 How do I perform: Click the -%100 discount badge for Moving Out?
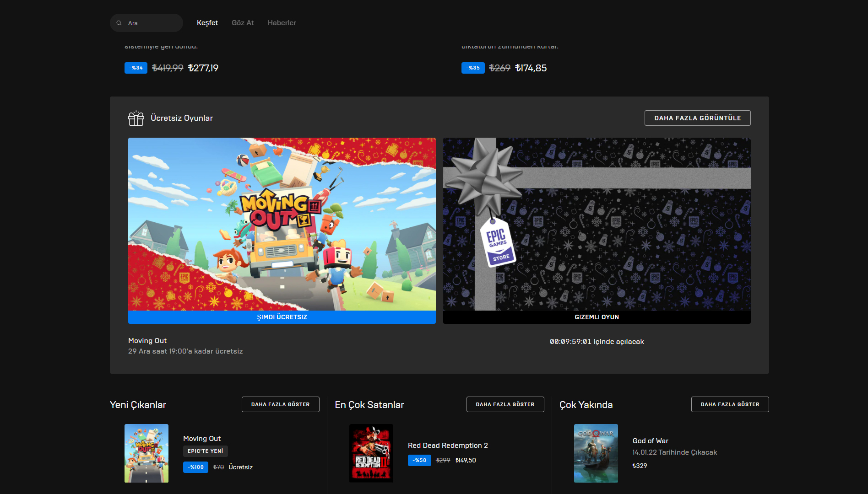pyautogui.click(x=195, y=467)
